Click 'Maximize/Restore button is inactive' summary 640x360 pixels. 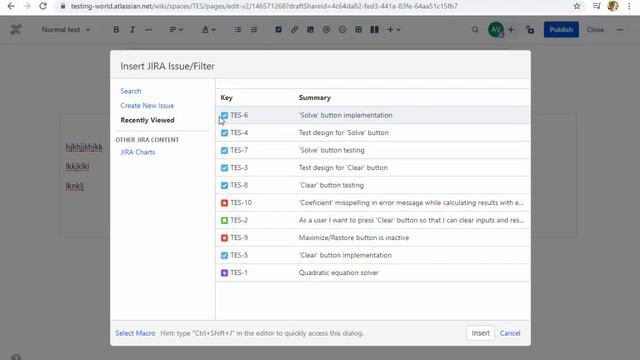354,238
